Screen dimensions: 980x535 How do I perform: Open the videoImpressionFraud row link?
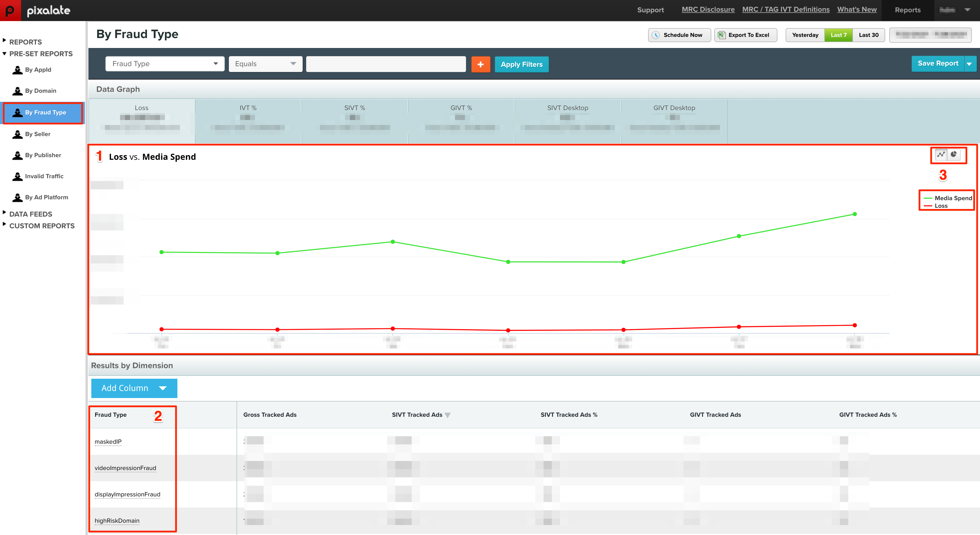point(125,468)
